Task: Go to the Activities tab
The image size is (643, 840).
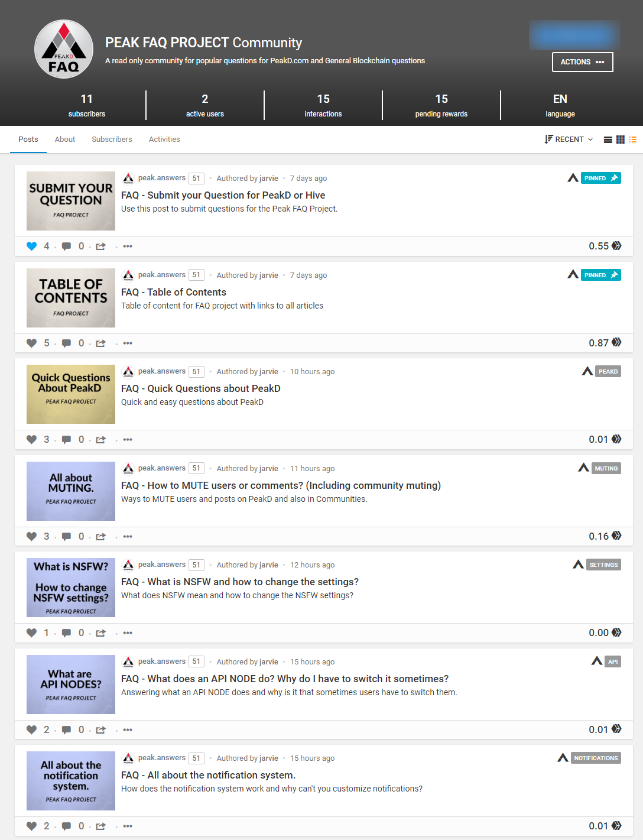Action: pyautogui.click(x=164, y=140)
